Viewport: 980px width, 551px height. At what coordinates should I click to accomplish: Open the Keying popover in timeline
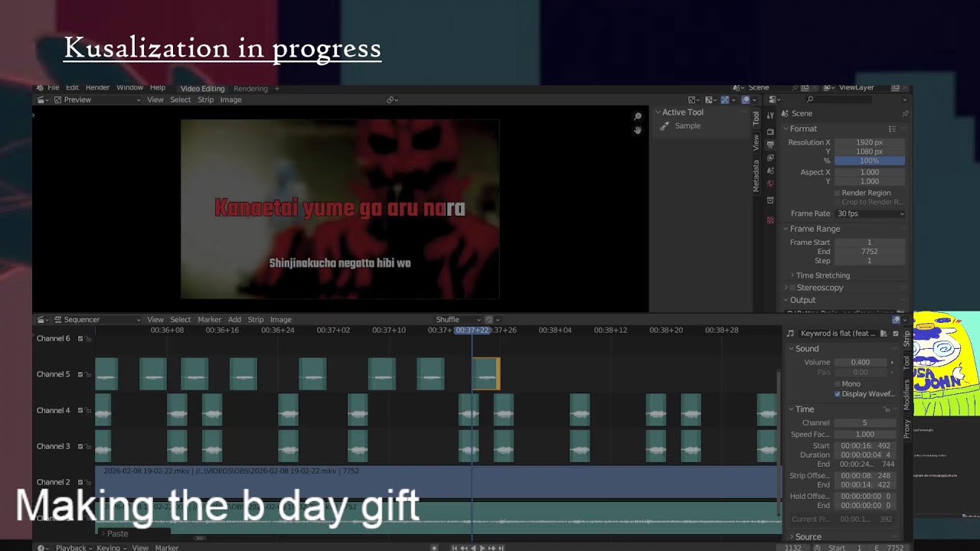(111, 548)
